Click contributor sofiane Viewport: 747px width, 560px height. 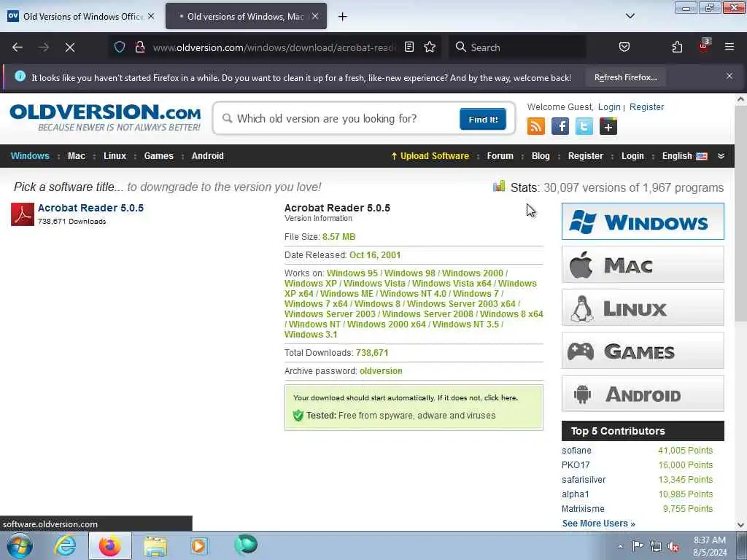click(576, 451)
